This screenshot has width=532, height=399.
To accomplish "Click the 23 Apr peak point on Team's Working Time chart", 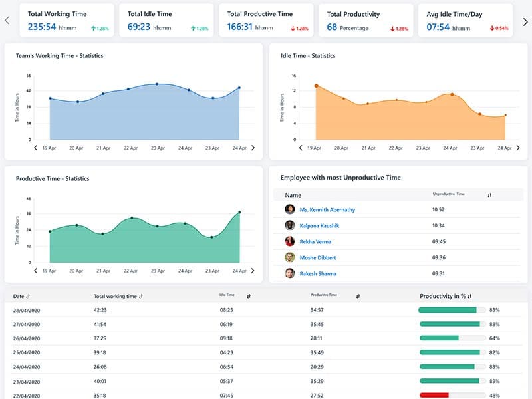I will point(158,83).
